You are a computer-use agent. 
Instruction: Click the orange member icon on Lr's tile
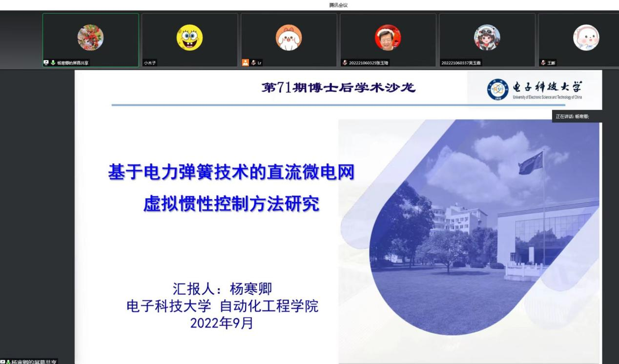click(245, 63)
